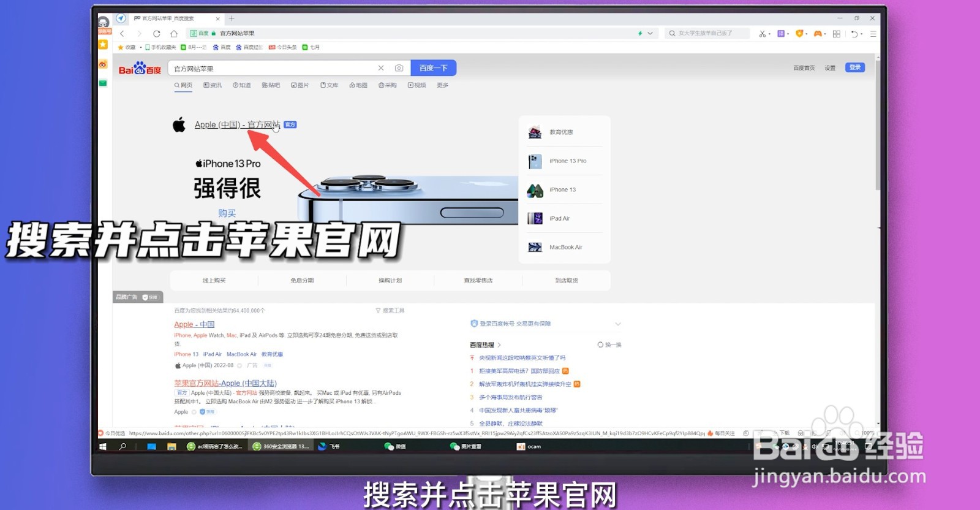The height and width of the screenshot is (510, 980).
Task: Open the Windows Start menu
Action: point(103,446)
